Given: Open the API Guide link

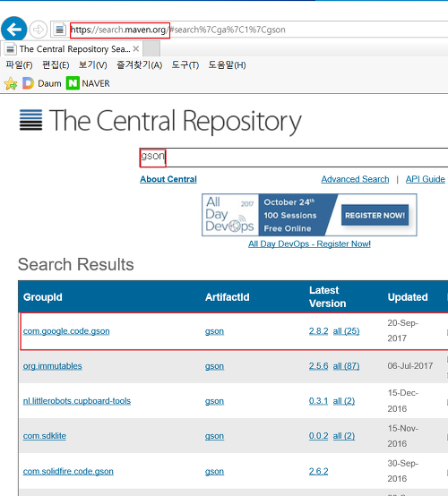Looking at the screenshot, I should [x=426, y=179].
